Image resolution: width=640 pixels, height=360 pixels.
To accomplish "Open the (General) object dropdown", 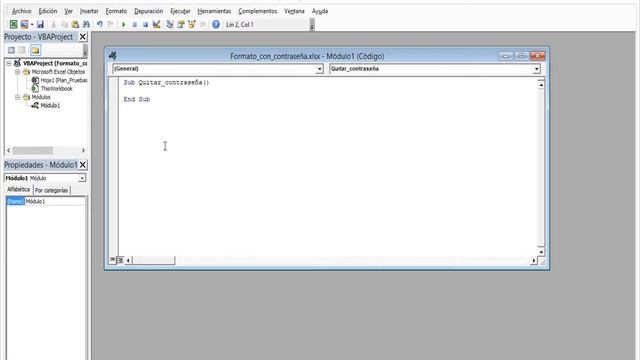I will (320, 69).
